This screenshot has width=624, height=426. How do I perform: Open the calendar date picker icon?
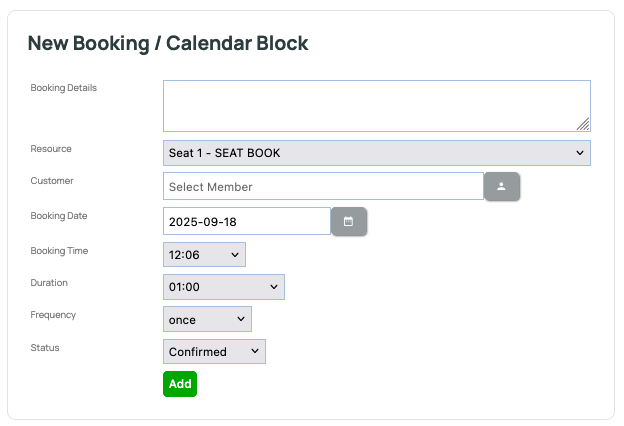point(349,221)
